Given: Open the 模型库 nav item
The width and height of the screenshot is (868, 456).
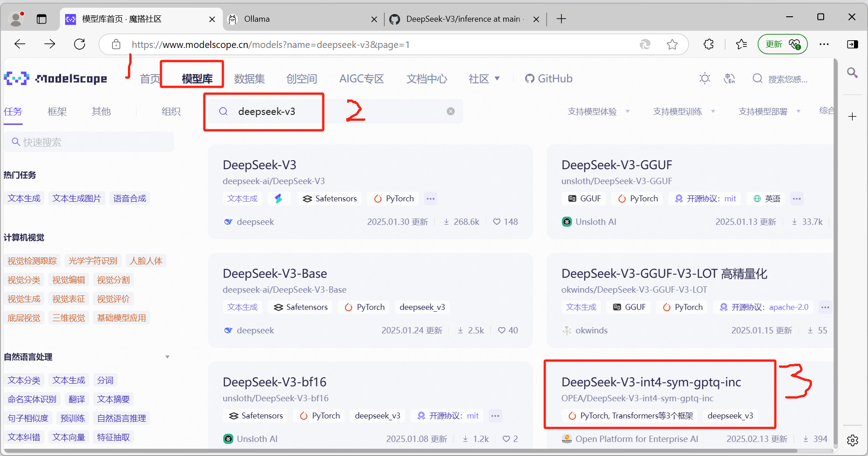Looking at the screenshot, I should pos(197,79).
